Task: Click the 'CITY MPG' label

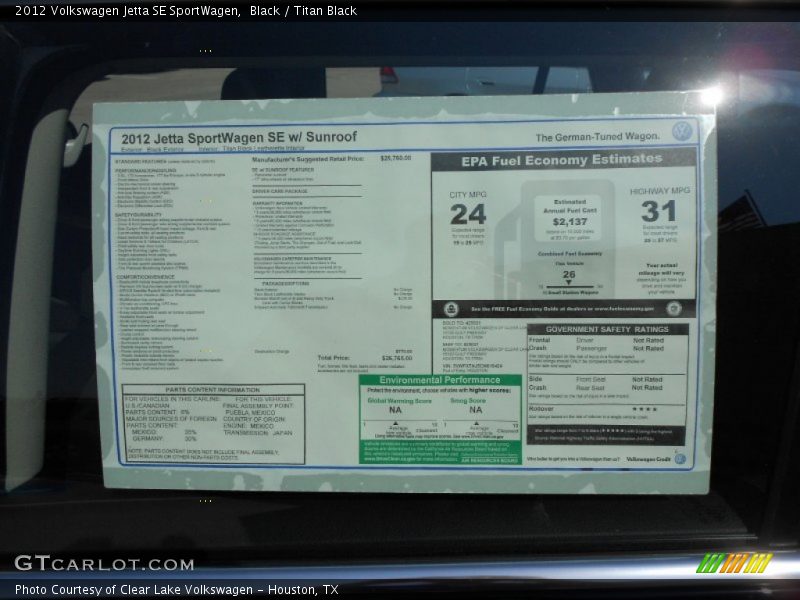Action: 468,194
